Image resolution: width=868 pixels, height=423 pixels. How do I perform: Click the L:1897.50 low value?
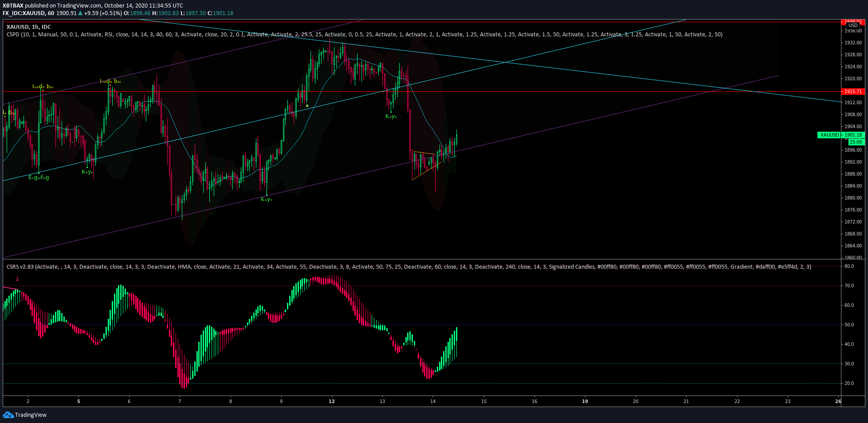[x=193, y=13]
